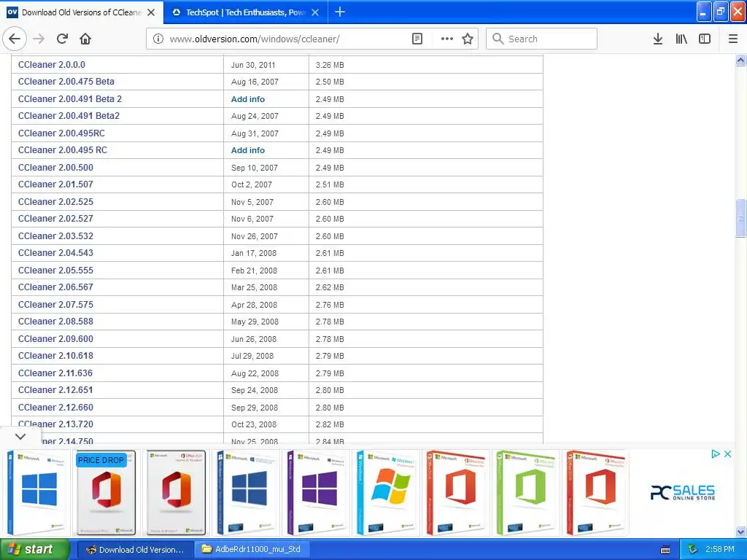Open CCleaner 2.01.507 link
Screen dimensions: 747x560
(55, 184)
